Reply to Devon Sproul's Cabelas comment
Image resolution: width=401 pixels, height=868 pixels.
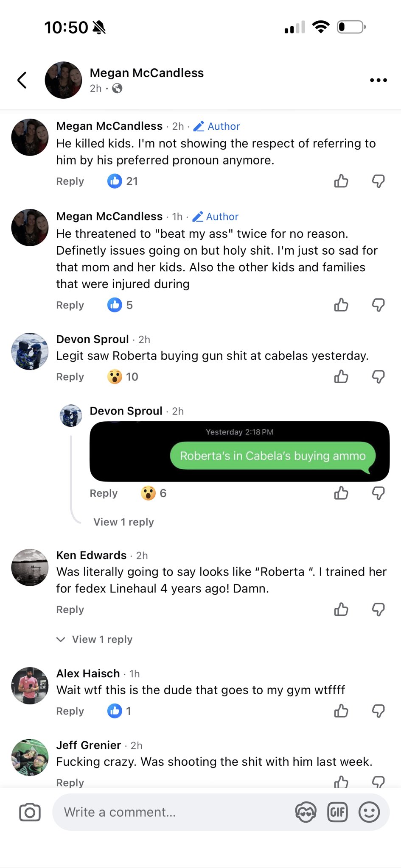[70, 377]
